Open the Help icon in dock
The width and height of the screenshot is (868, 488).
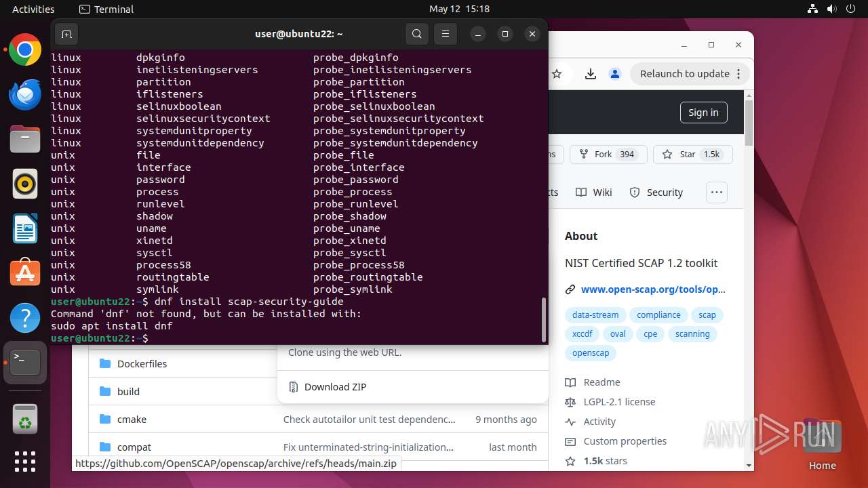tap(25, 317)
